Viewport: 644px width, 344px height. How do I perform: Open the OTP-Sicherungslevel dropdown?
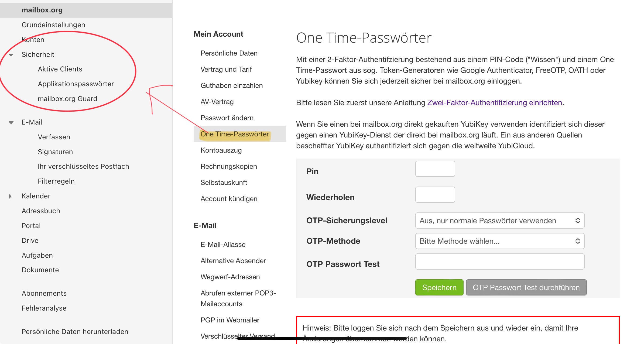click(500, 221)
